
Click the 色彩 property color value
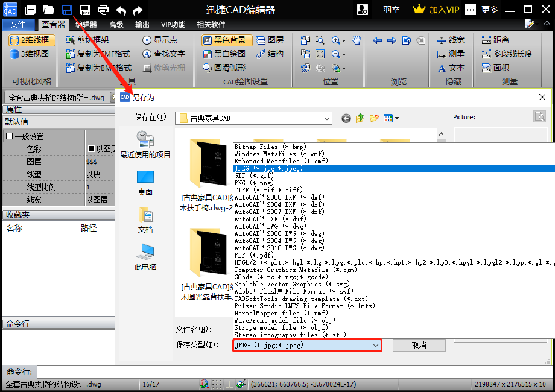[101, 149]
